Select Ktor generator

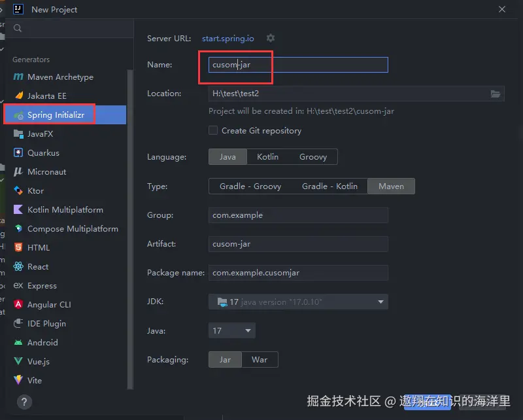[36, 190]
